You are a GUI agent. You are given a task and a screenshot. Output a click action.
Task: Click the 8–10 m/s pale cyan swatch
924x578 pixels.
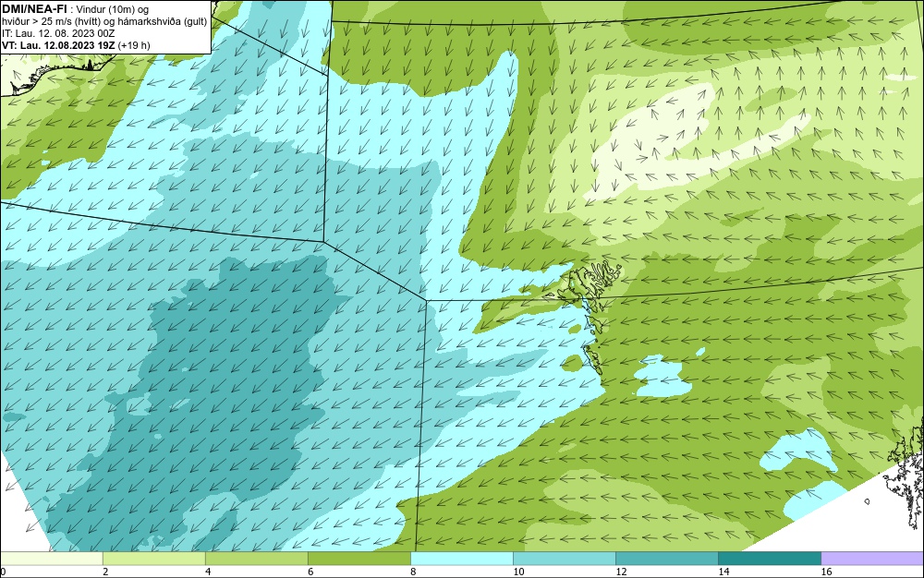[x=461, y=558]
